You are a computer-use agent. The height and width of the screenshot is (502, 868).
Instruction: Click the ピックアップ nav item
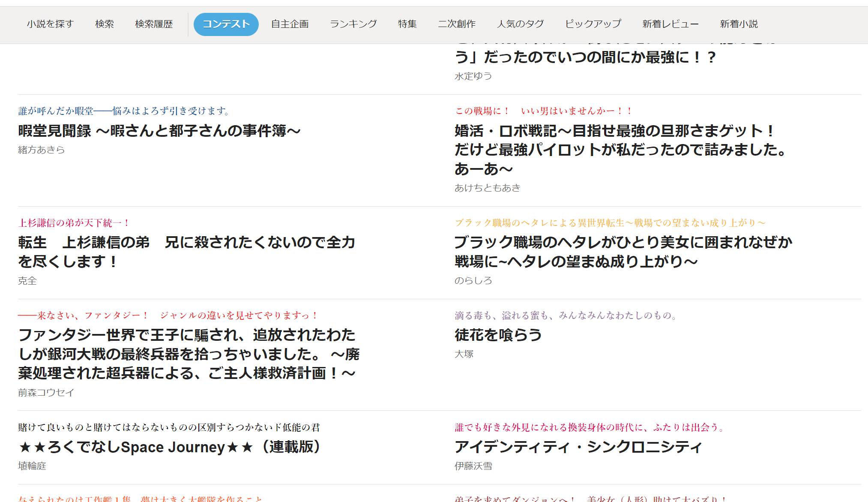[x=593, y=24]
